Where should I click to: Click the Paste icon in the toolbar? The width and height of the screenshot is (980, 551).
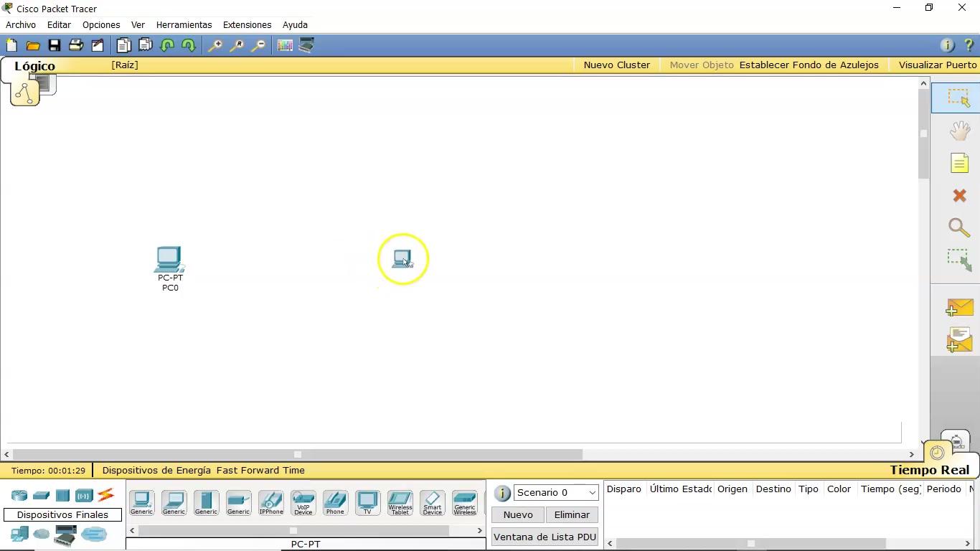click(146, 45)
